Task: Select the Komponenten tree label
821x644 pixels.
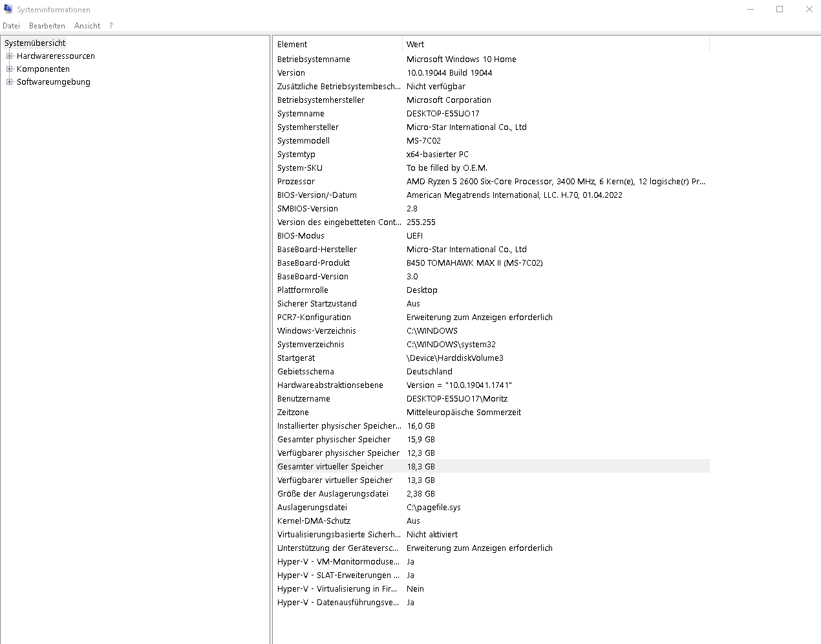Action: point(43,69)
